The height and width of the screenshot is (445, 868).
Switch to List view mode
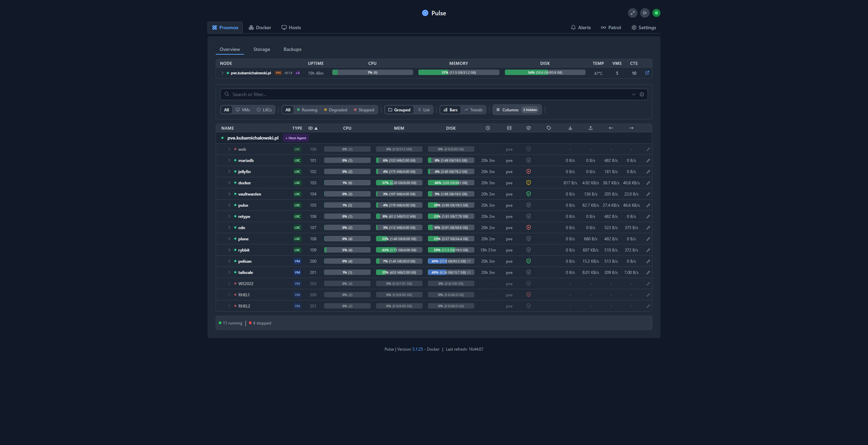tap(423, 110)
